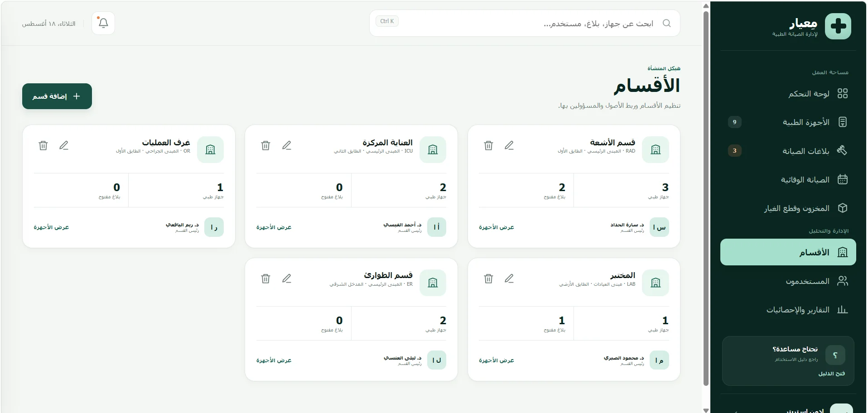
Task: Click عرض الأجهزة for المختبر
Action: point(497,360)
